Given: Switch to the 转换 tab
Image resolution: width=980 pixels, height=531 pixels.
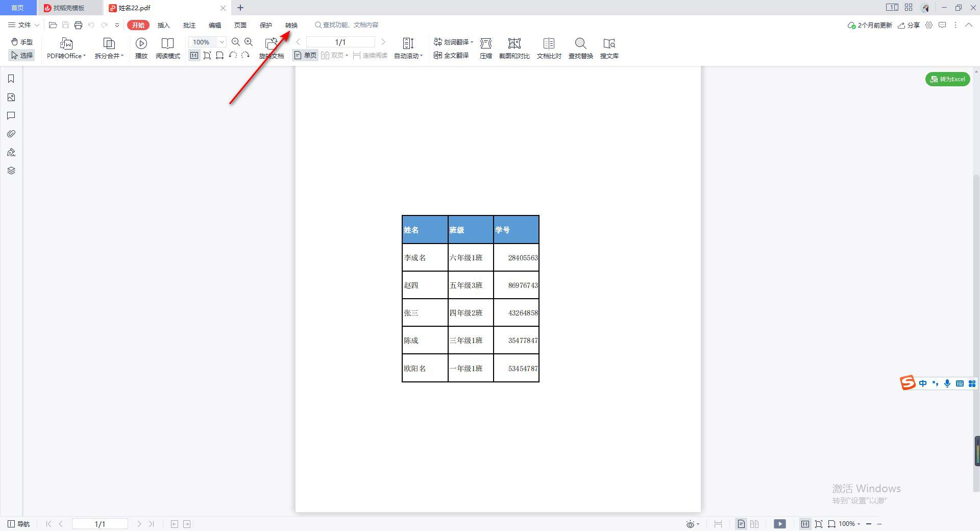Looking at the screenshot, I should tap(291, 25).
